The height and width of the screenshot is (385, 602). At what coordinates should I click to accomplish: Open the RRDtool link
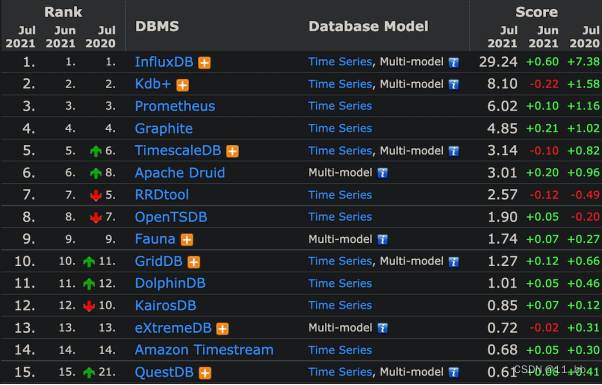click(x=162, y=195)
